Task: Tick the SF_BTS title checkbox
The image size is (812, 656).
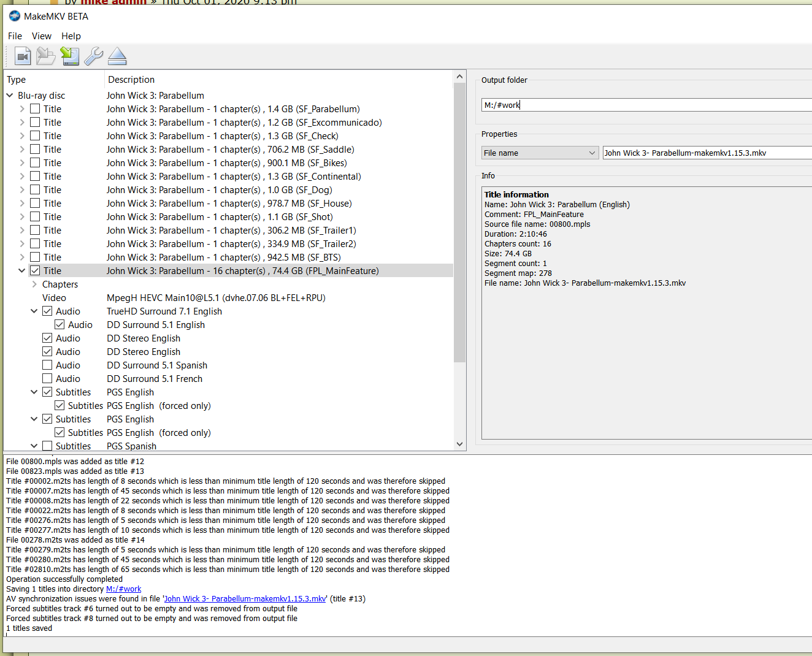Action: pyautogui.click(x=35, y=257)
